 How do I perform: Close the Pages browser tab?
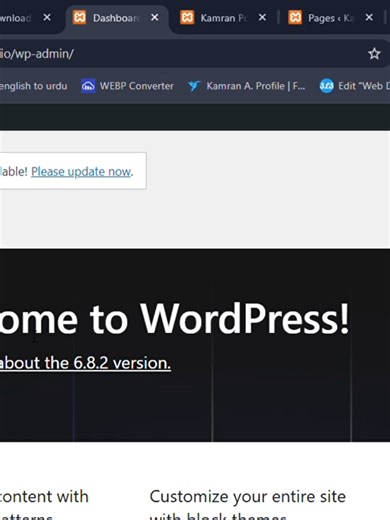[x=369, y=17]
